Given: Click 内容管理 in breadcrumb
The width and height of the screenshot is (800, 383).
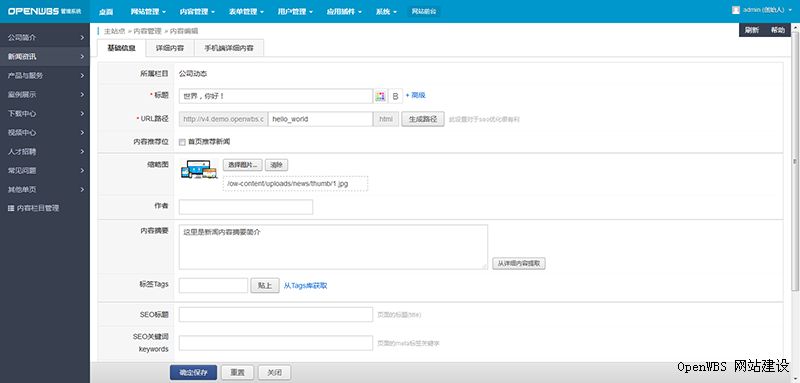Looking at the screenshot, I should (147, 31).
